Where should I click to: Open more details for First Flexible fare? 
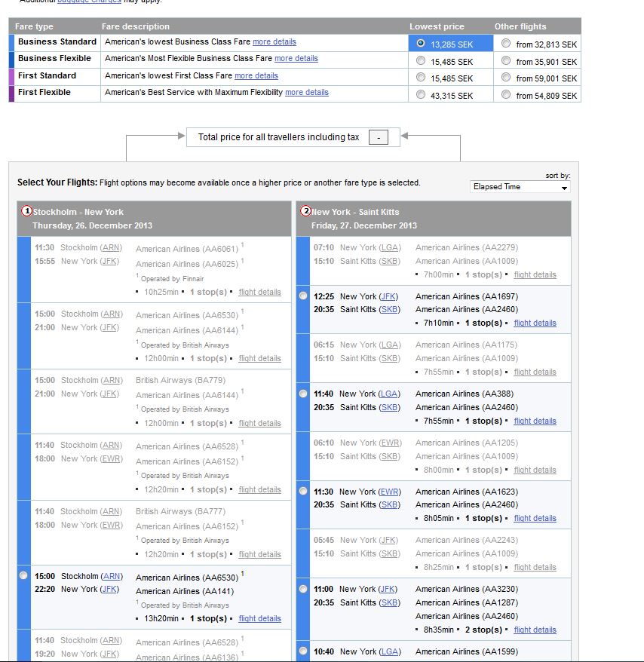point(306,93)
